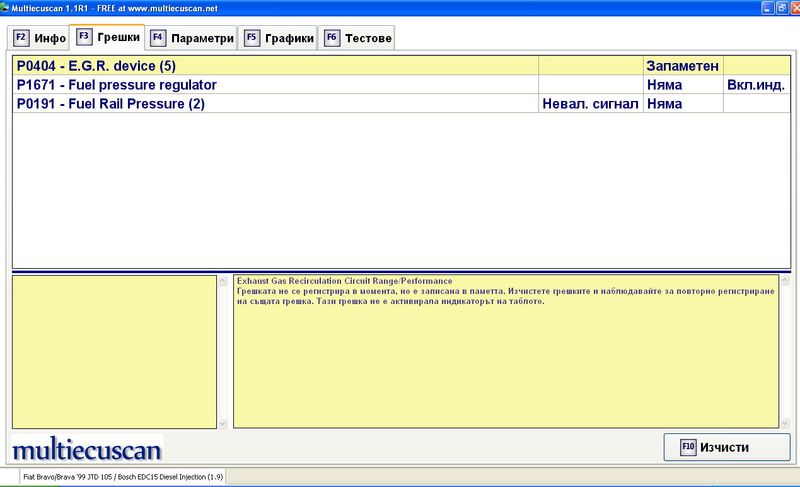Click the Fiat Bravo/Brava status bar text
The height and width of the screenshot is (487, 800).
click(117, 477)
